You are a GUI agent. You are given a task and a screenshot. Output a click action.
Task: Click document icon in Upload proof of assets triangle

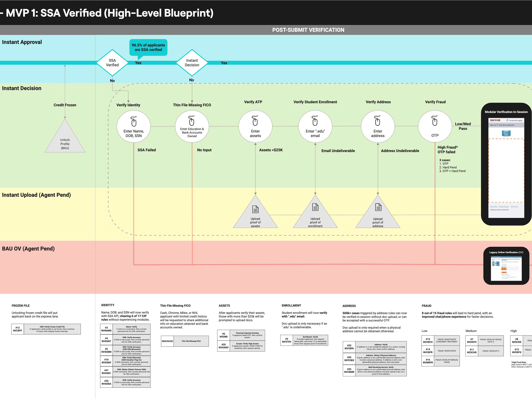[255, 209]
